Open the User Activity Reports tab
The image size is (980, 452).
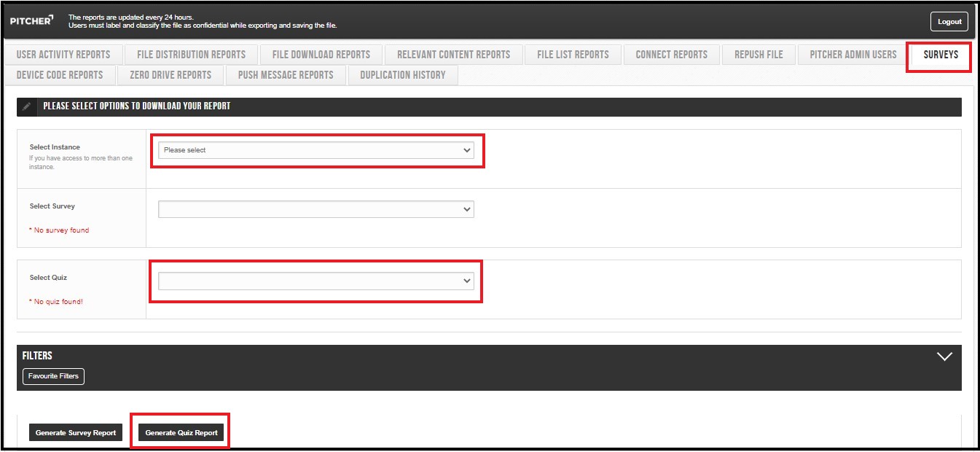pos(63,55)
